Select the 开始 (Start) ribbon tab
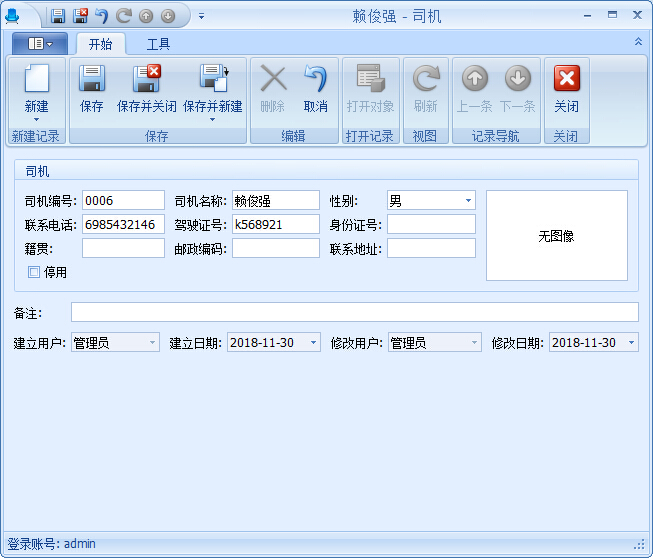 click(x=100, y=44)
